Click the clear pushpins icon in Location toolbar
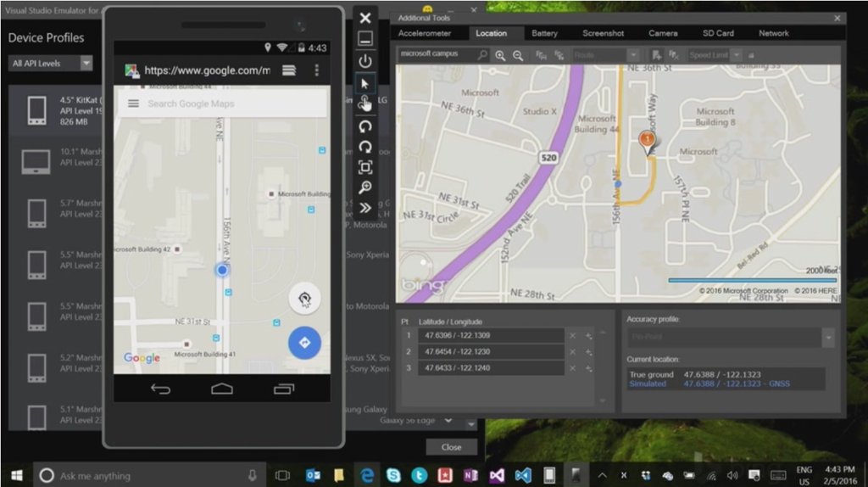The image size is (868, 487). coord(673,55)
